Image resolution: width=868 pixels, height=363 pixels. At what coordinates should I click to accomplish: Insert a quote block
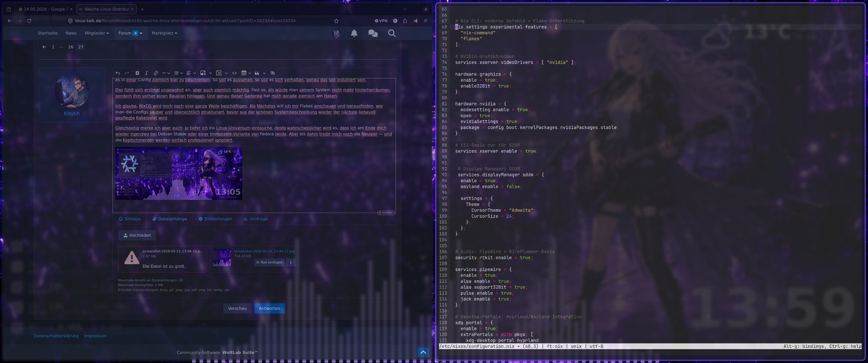point(257,73)
